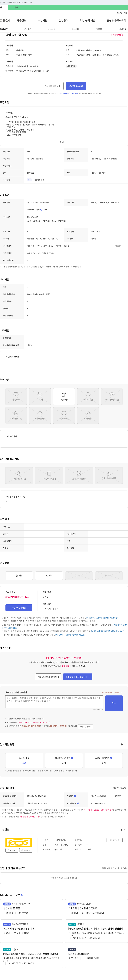Switch to the 모집요강 section tab
This screenshot has width=128, height=980.
point(4,29)
